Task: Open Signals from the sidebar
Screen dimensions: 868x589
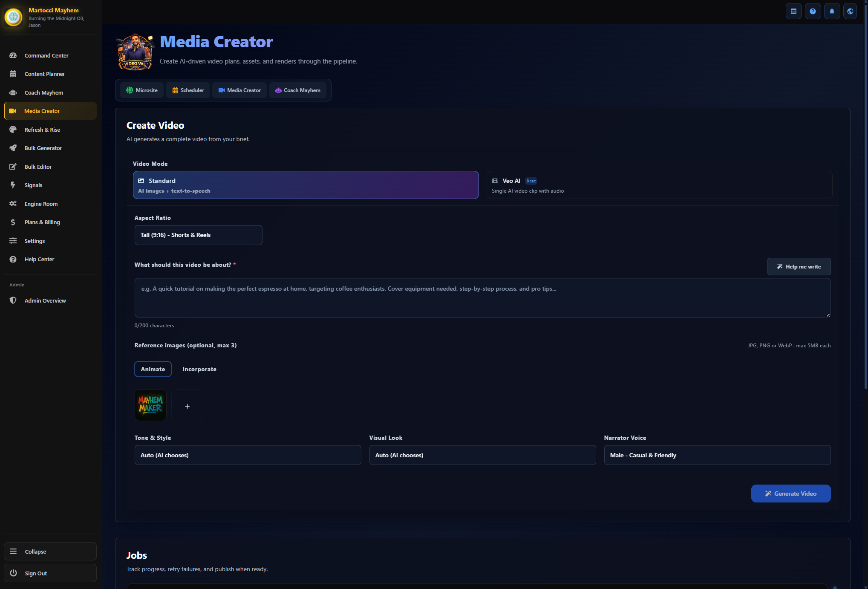Action: click(x=33, y=185)
